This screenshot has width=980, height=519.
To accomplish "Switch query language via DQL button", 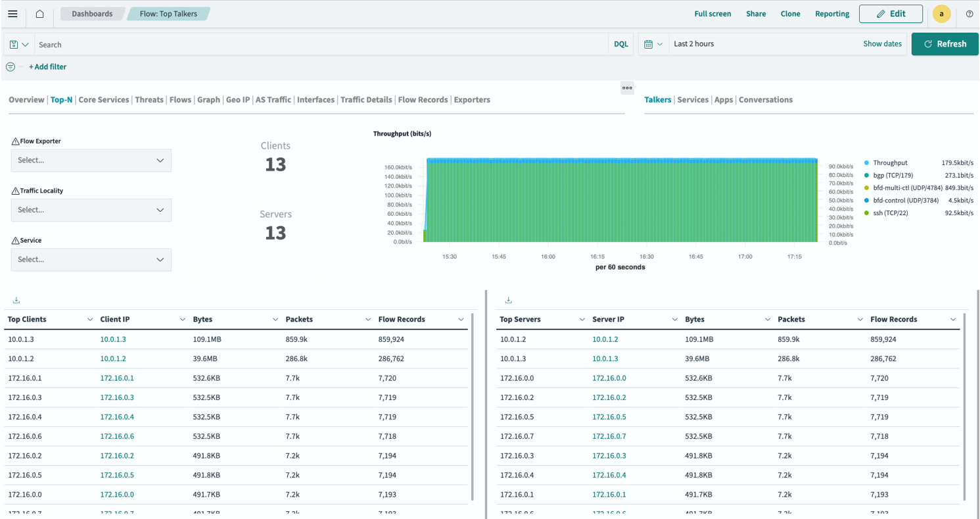I will (x=621, y=45).
